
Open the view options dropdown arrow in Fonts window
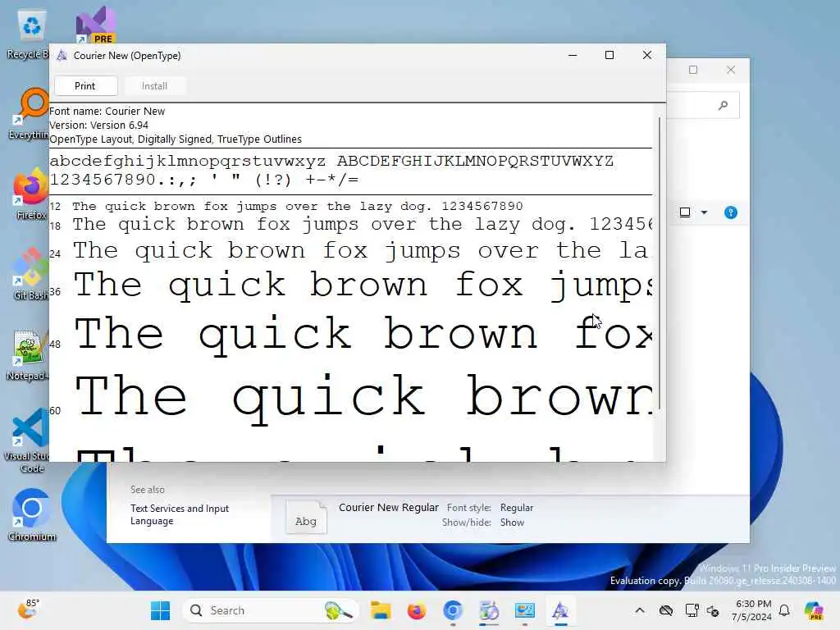pyautogui.click(x=704, y=212)
